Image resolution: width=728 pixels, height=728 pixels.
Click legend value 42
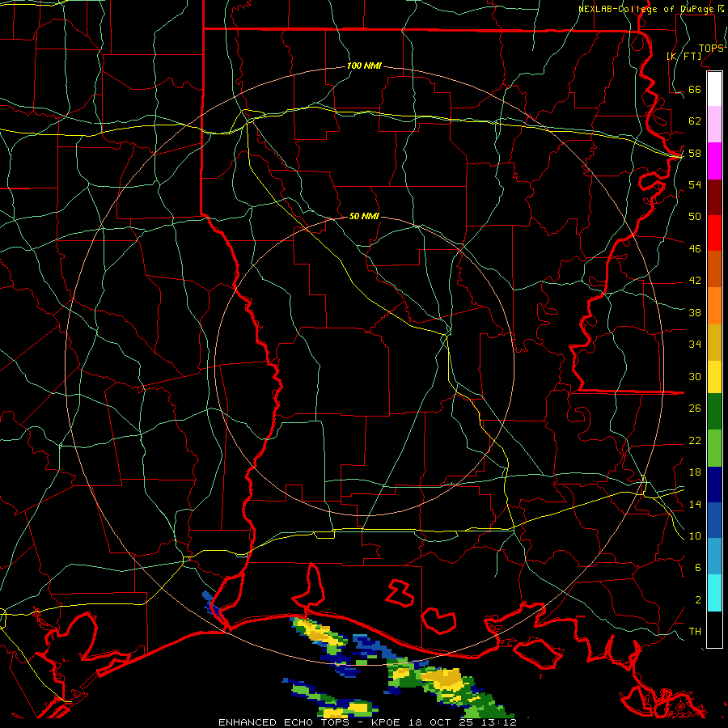point(695,281)
